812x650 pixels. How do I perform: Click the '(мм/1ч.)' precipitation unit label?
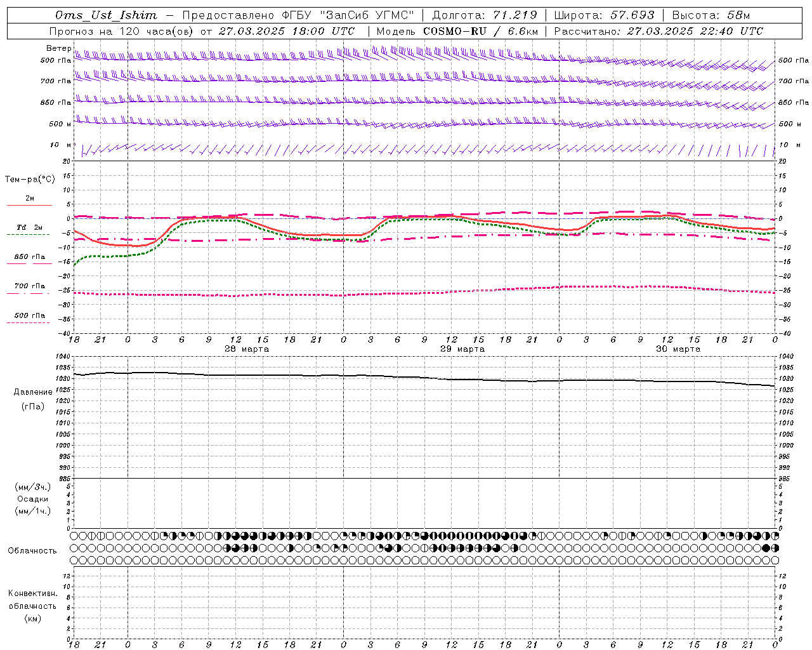[32, 511]
